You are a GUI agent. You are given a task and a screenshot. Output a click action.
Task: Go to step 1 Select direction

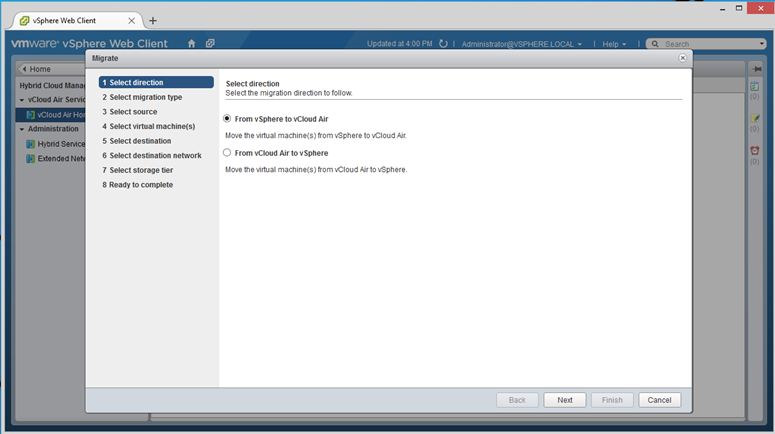tap(156, 82)
